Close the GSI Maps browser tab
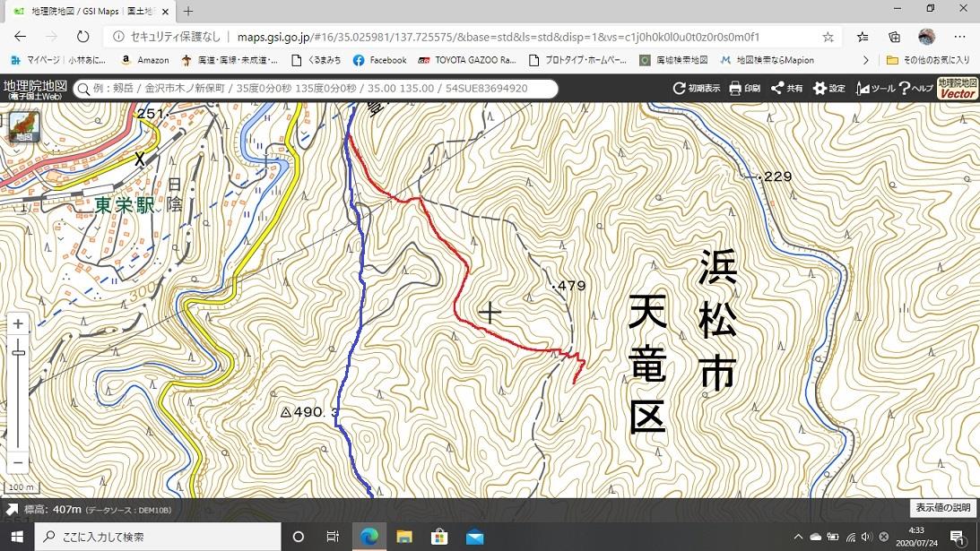Image resolution: width=980 pixels, height=551 pixels. tap(166, 12)
